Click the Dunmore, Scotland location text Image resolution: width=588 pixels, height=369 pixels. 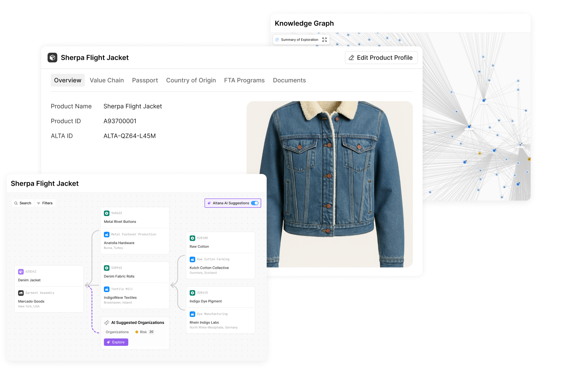click(x=203, y=273)
